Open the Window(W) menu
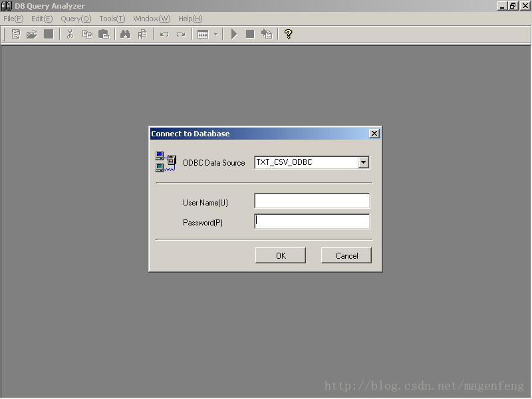 [x=152, y=19]
